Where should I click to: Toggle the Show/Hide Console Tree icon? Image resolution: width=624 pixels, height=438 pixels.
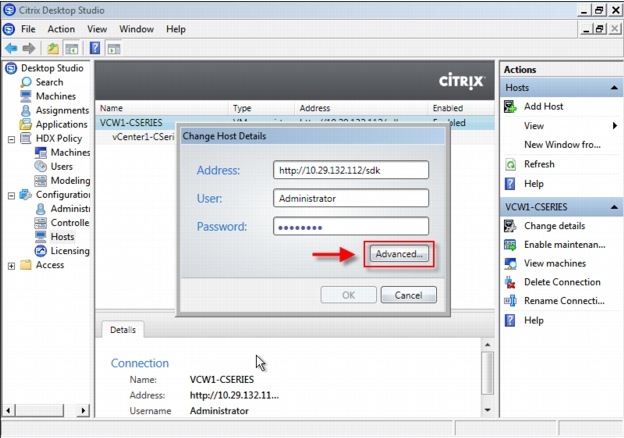(x=72, y=49)
